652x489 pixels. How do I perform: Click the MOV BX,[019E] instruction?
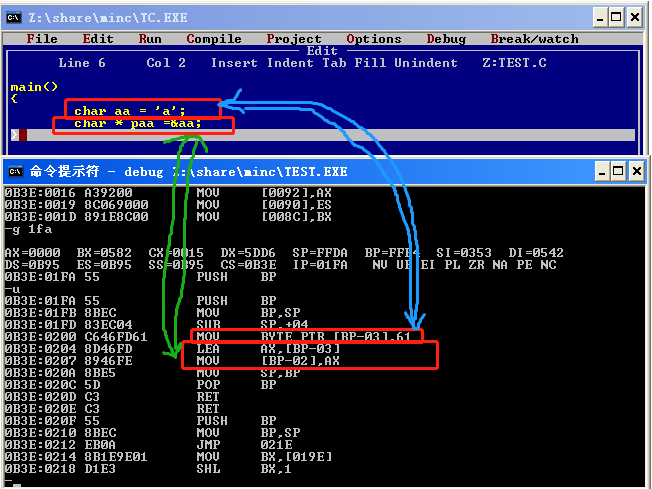coord(264,457)
